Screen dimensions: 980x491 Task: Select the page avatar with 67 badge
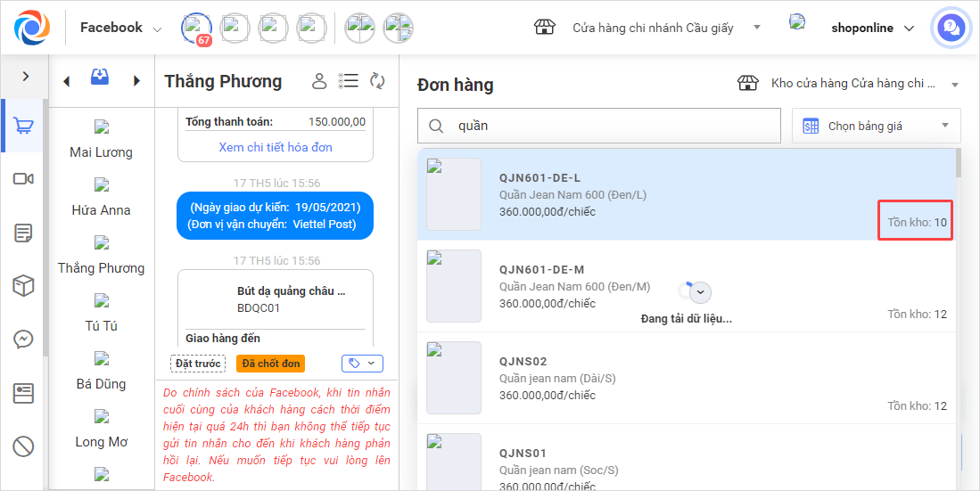point(196,29)
